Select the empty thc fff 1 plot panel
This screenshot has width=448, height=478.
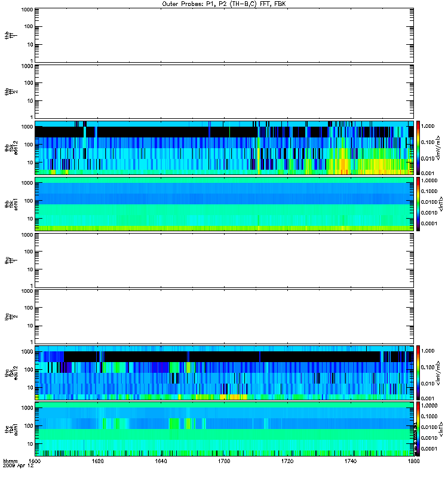(x=224, y=261)
